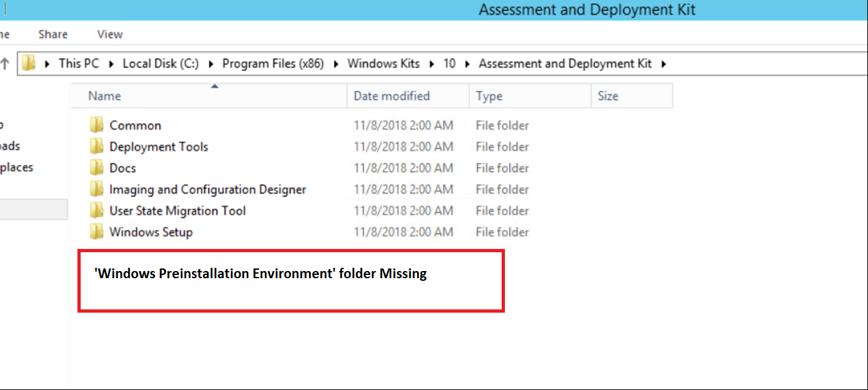Navigate to Program Files (x86) in breadcrumb
Viewport: 868px width, 390px height.
[273, 64]
